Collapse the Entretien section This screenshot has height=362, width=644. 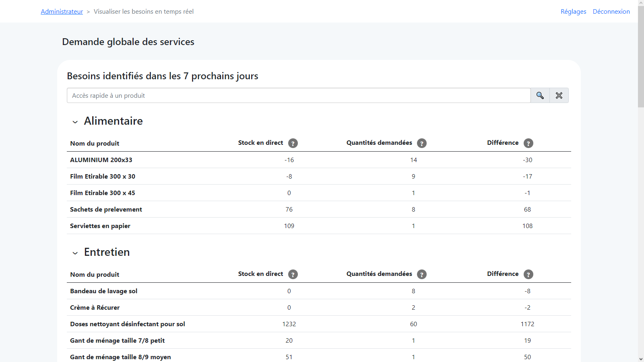pos(75,253)
